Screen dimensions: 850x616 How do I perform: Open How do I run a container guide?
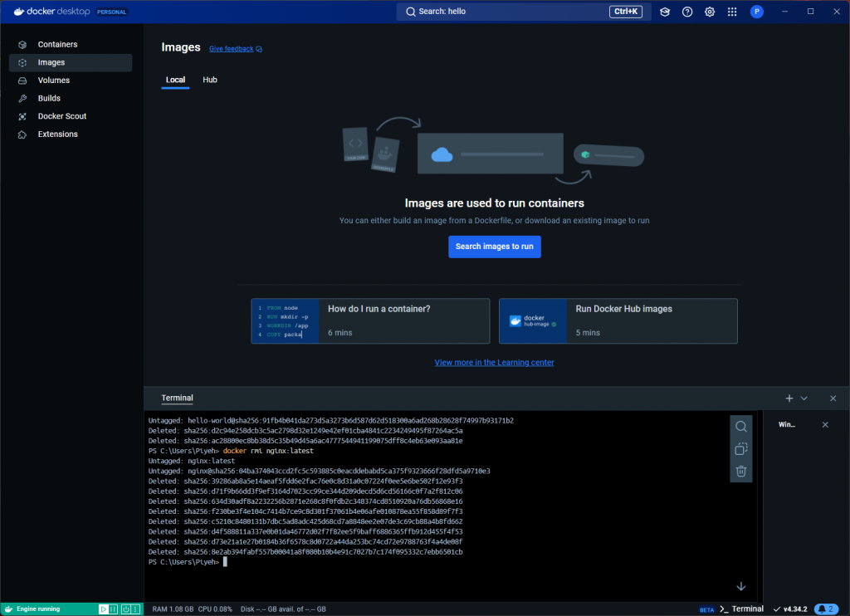(x=370, y=320)
